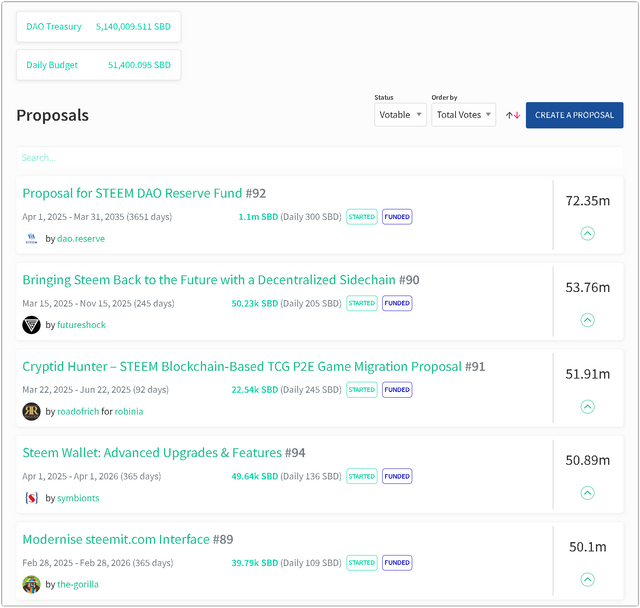Visit robinia receiver profile
Image resolution: width=640 pixels, height=608 pixels.
pos(129,411)
